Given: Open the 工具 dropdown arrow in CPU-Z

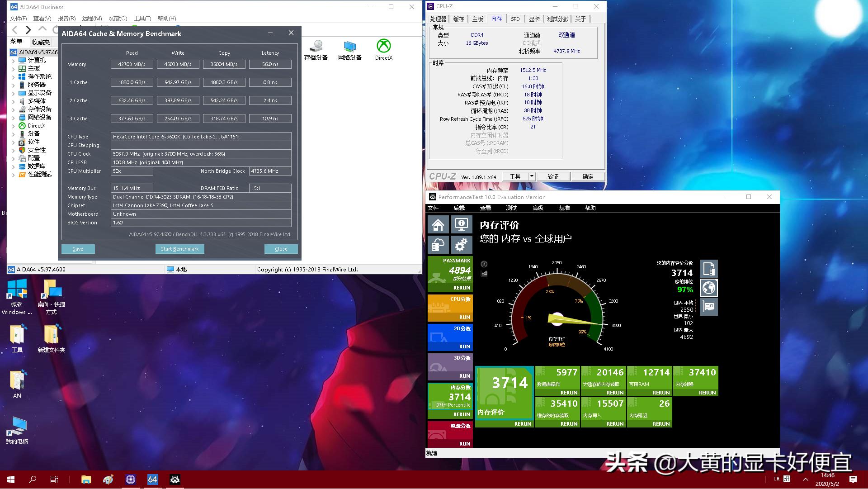Looking at the screenshot, I should [x=532, y=176].
